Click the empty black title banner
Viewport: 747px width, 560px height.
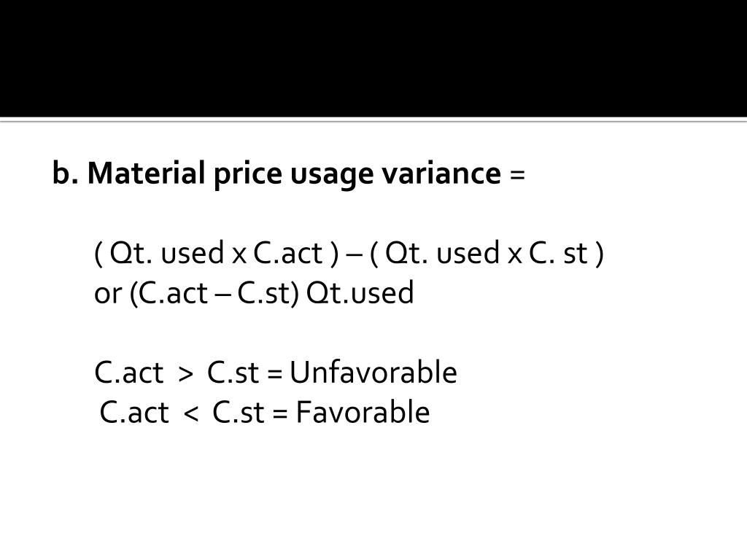[373, 58]
